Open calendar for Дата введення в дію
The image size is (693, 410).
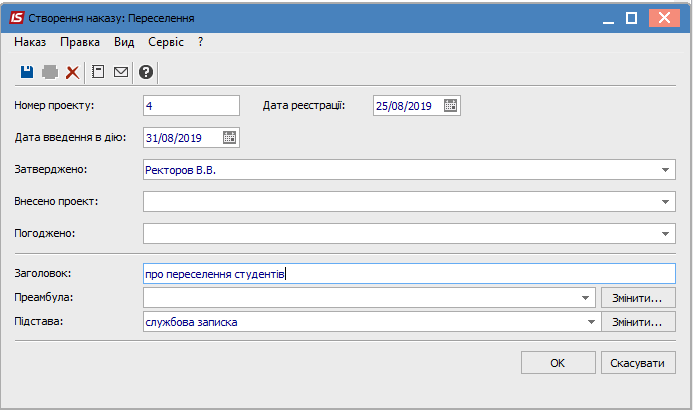coord(229,137)
